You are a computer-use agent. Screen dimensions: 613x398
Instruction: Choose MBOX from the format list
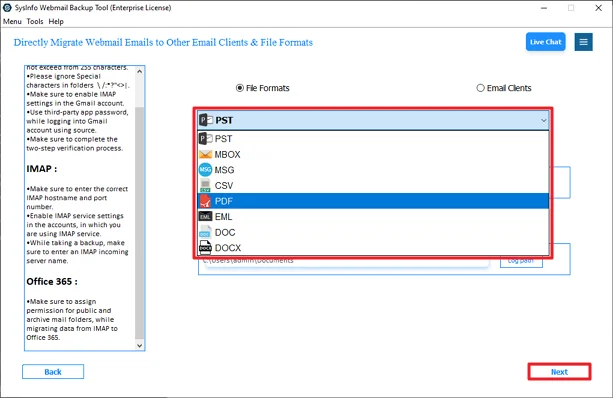(x=373, y=154)
